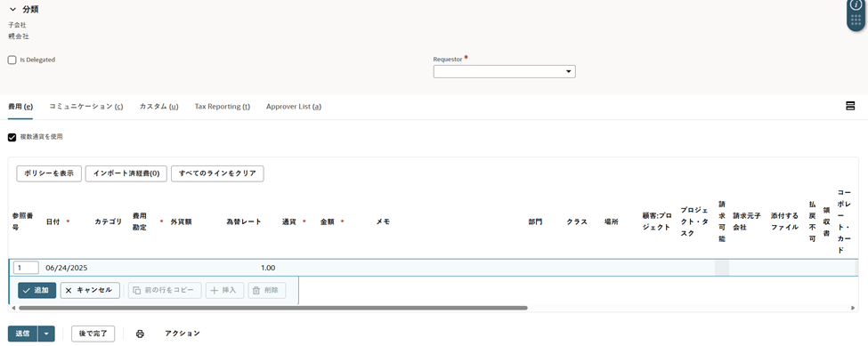This screenshot has width=868, height=346.
Task: Click the 日付 column header
Action: (53, 221)
